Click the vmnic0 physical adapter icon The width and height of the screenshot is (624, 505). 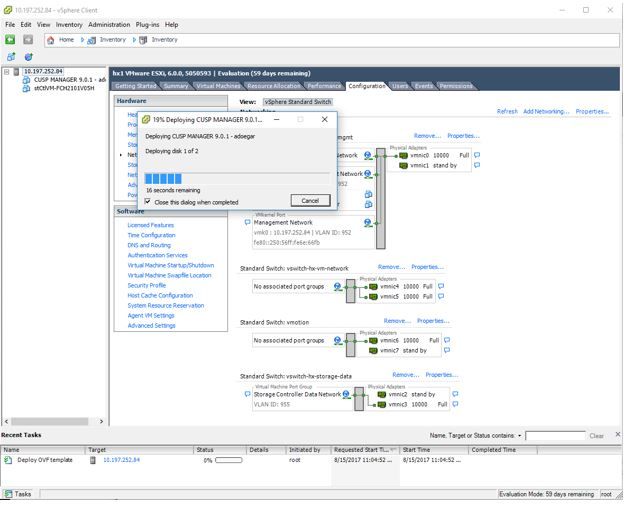(403, 156)
